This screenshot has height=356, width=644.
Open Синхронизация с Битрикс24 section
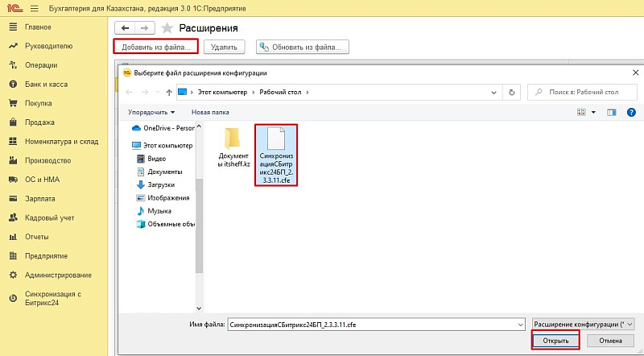click(x=52, y=298)
